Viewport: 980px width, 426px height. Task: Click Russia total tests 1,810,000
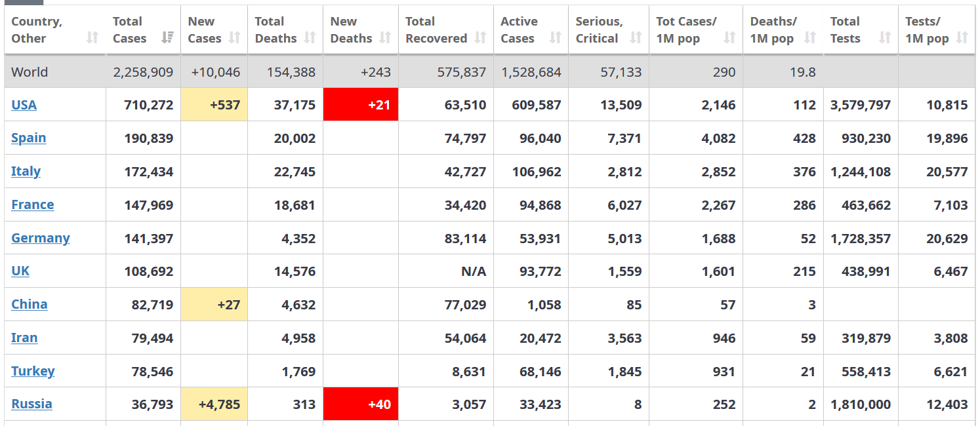point(861,404)
